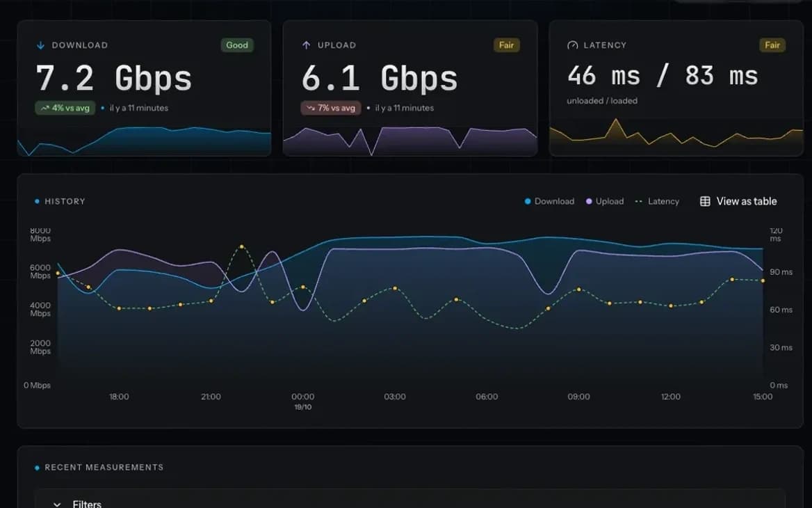
Task: Click the latency data point at 18:00
Action: (x=119, y=308)
